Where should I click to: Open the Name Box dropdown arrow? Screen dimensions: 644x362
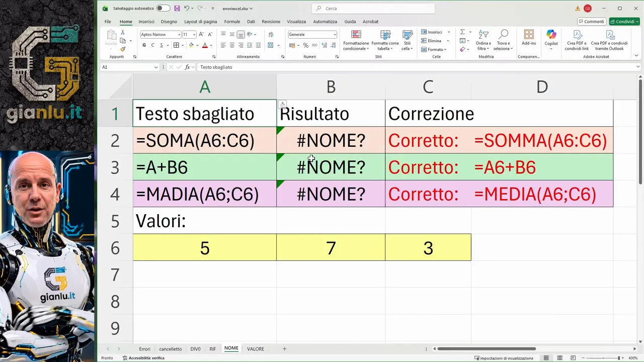[x=156, y=67]
